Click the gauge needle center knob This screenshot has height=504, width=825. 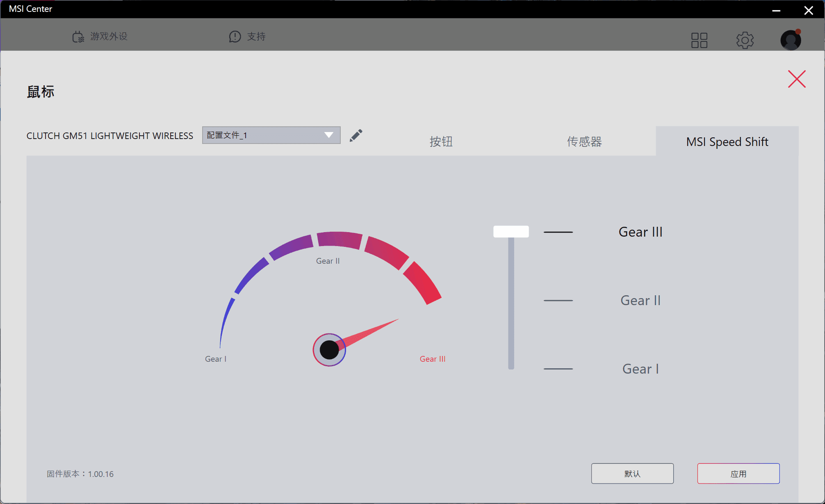pyautogui.click(x=329, y=350)
